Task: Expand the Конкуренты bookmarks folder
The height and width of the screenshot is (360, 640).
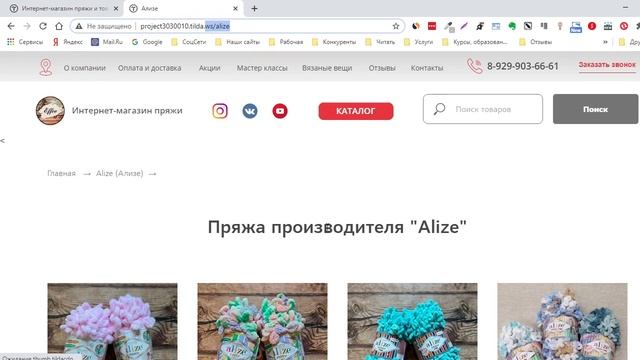Action: (x=333, y=42)
